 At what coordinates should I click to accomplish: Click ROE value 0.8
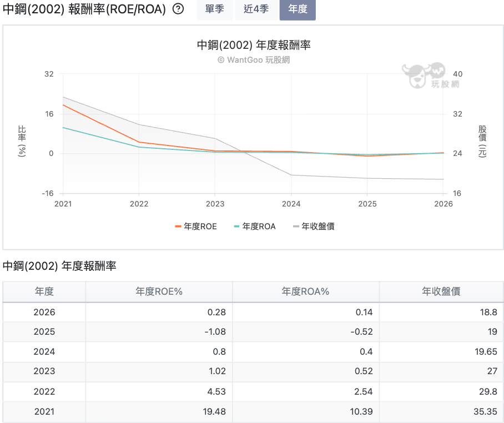(x=219, y=351)
